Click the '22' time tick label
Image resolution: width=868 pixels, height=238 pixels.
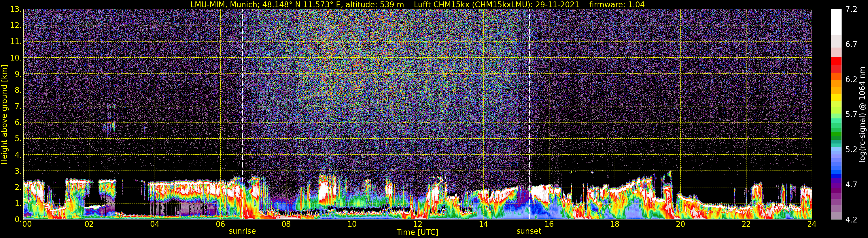pos(746,224)
